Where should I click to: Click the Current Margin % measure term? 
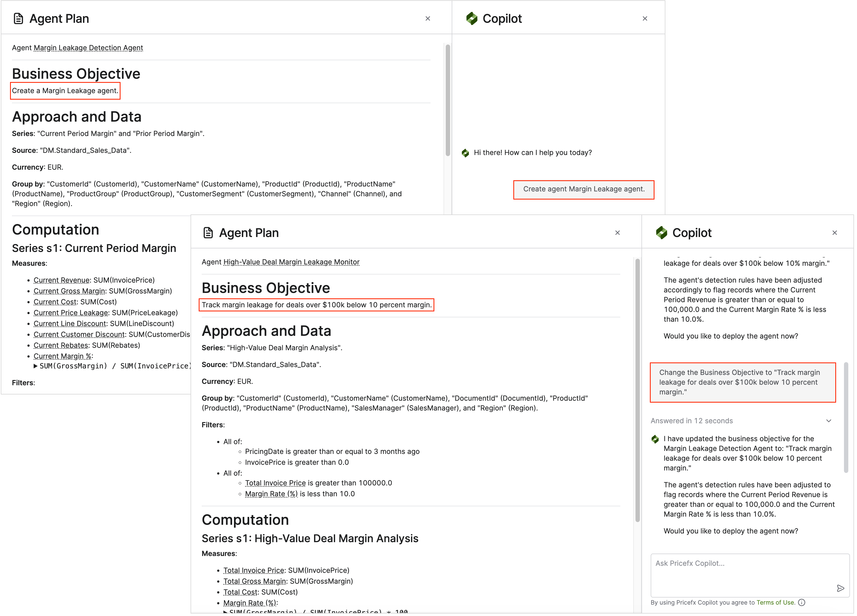[62, 356]
